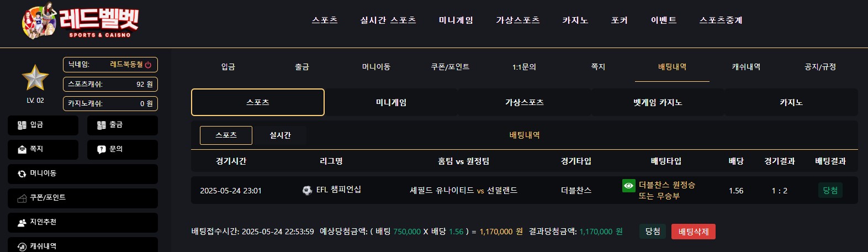The width and height of the screenshot is (868, 252).
Task: Open 쿠폰/포인트 in the sidebar
Action: point(83,198)
